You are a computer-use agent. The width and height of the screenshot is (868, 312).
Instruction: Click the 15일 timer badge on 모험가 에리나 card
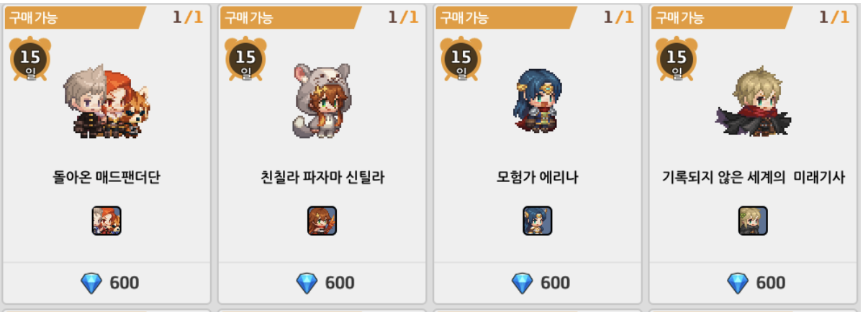tap(461, 59)
